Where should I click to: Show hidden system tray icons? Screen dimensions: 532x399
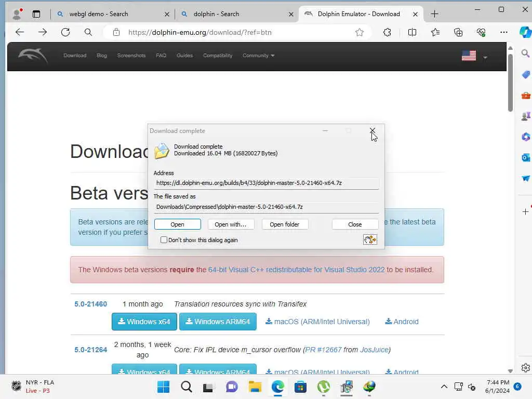tap(444, 387)
